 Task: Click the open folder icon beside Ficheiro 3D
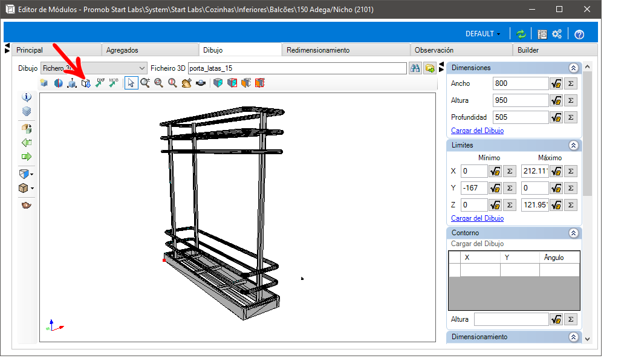(x=430, y=68)
